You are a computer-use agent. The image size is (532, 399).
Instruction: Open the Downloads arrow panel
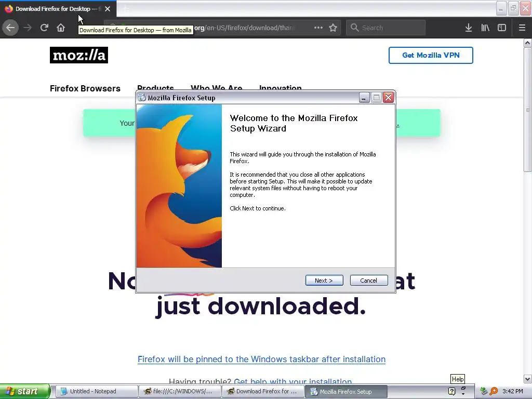click(469, 28)
